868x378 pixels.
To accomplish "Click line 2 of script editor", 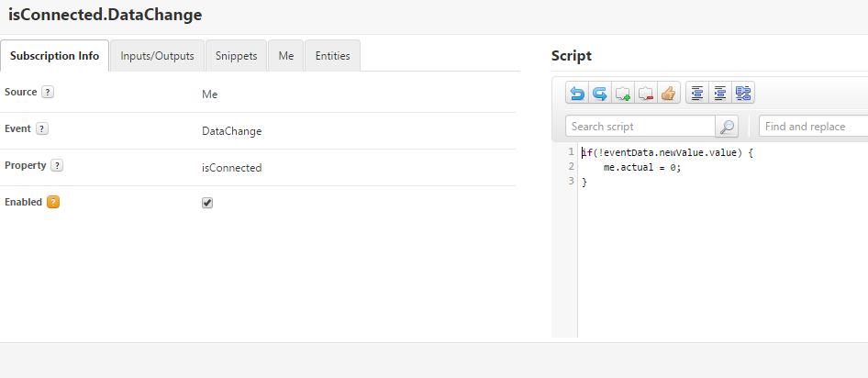I will pos(642,167).
